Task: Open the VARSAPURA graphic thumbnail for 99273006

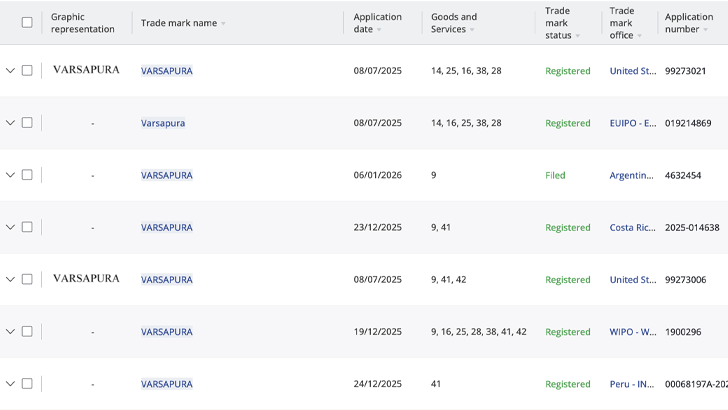Action: (86, 278)
